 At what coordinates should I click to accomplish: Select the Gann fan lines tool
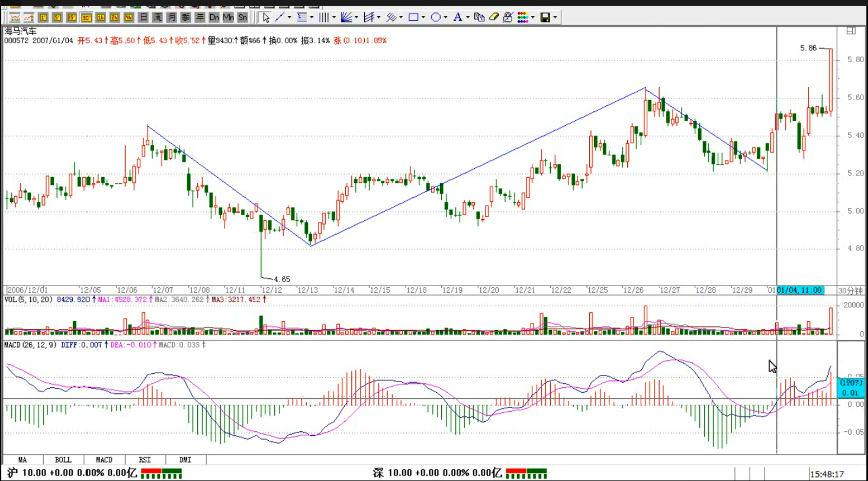346,17
